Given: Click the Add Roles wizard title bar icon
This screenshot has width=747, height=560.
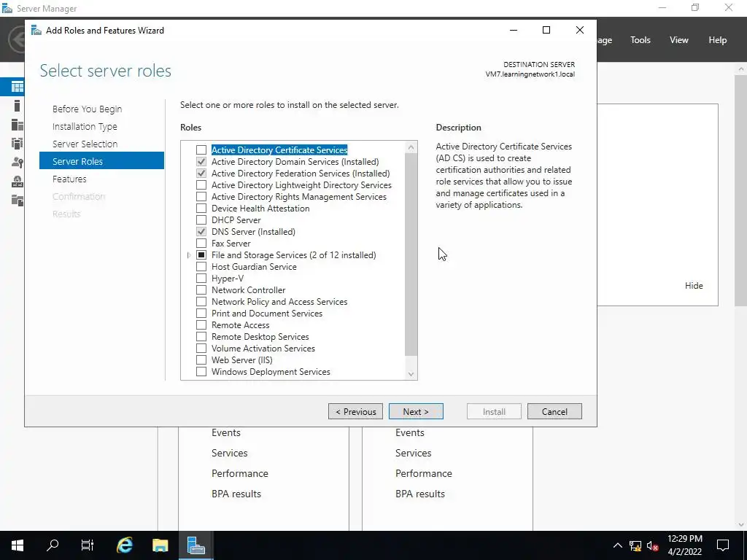Looking at the screenshot, I should point(36,31).
